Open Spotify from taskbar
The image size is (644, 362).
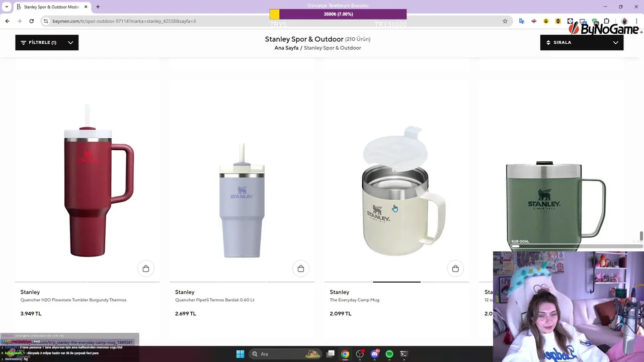(389, 354)
